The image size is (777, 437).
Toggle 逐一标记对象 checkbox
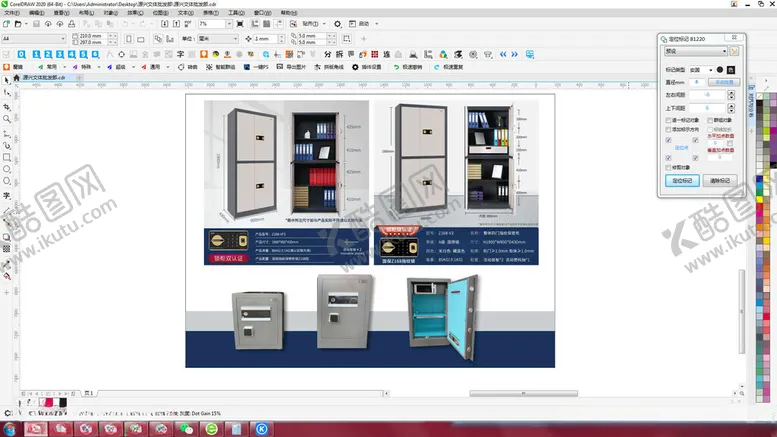pyautogui.click(x=668, y=120)
